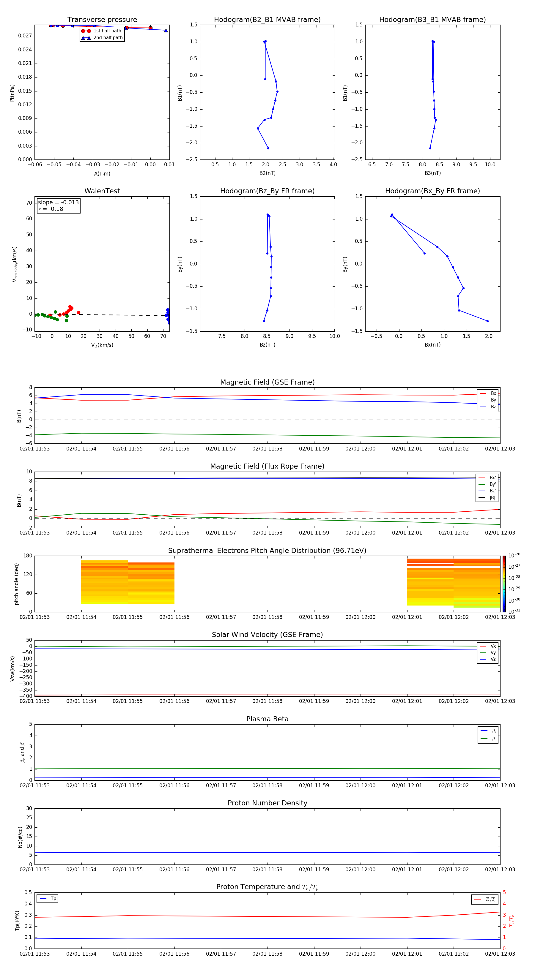Select the Bz' entry in Flux Rope legend
Viewport: 535px width, 980px height.
[487, 491]
